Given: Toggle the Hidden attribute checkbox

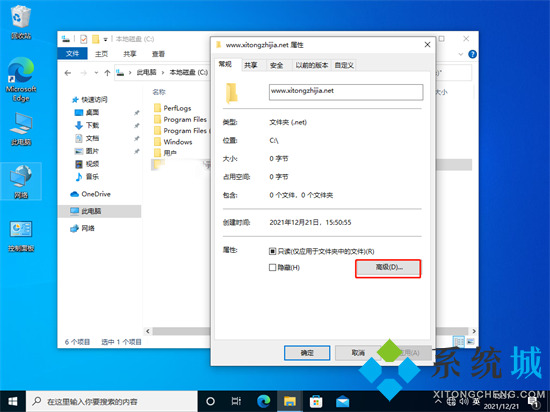Looking at the screenshot, I should (x=273, y=268).
